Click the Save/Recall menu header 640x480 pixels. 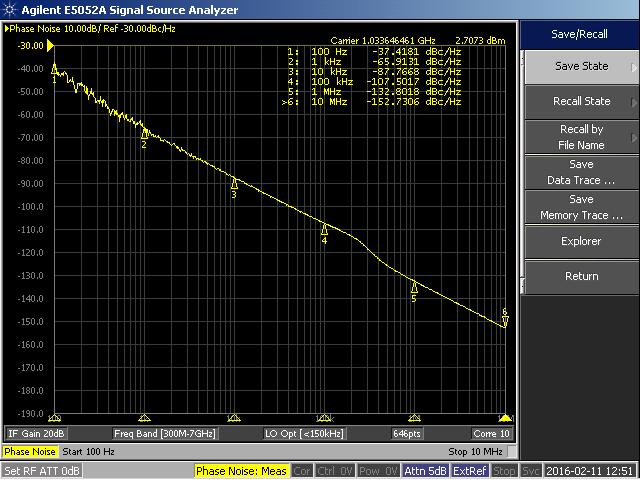coord(581,34)
